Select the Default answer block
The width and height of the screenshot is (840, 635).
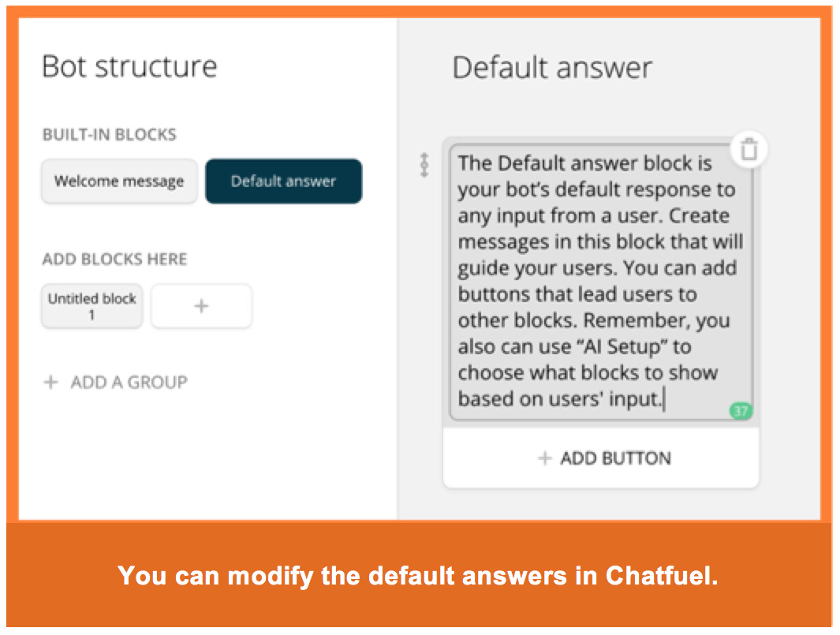tap(283, 181)
